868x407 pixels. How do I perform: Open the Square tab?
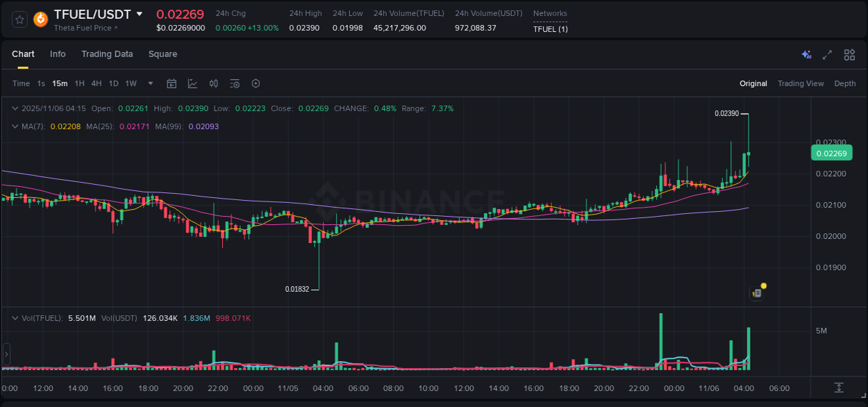click(x=162, y=54)
